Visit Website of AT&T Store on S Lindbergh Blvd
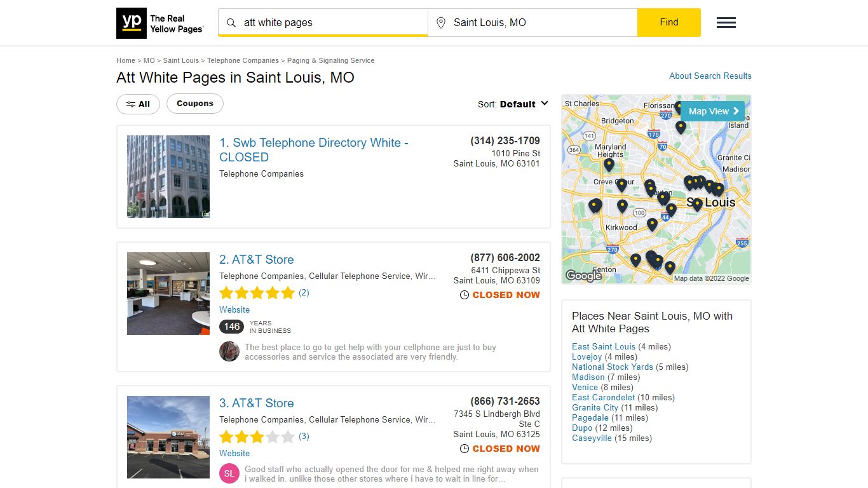Screen dimensions: 868x488 (234, 453)
